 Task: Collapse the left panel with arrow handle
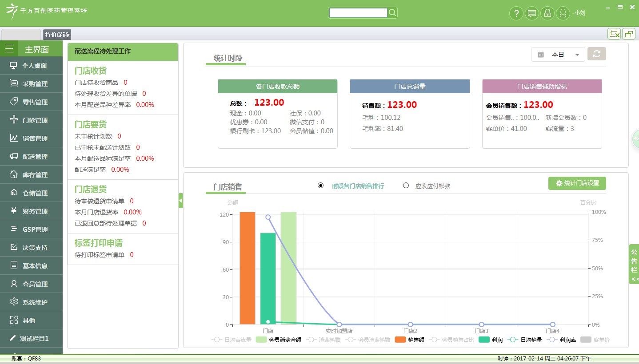(180, 201)
